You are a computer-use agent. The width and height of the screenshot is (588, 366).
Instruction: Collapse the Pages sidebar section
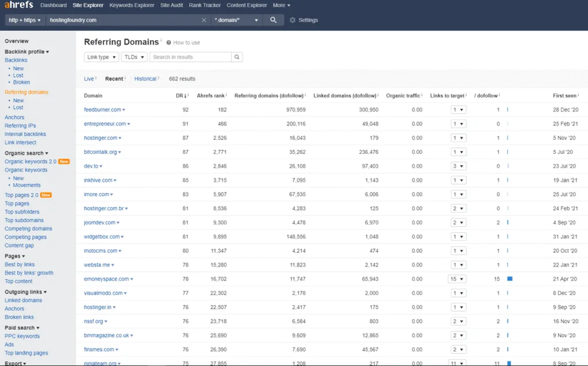(14, 256)
